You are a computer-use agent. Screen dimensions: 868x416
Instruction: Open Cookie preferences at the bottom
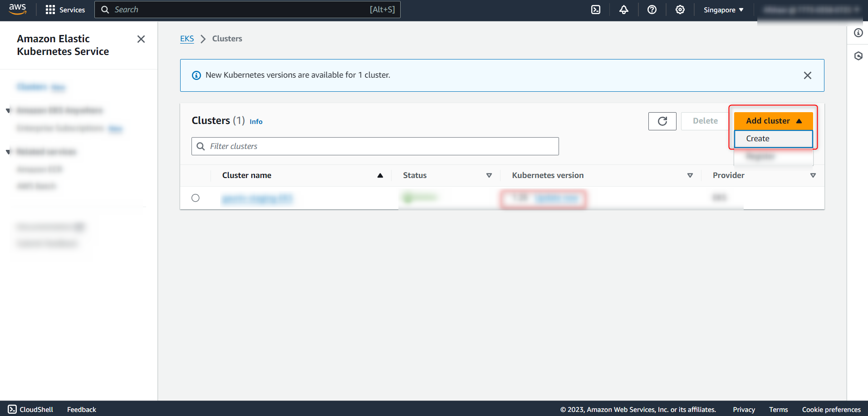click(831, 409)
